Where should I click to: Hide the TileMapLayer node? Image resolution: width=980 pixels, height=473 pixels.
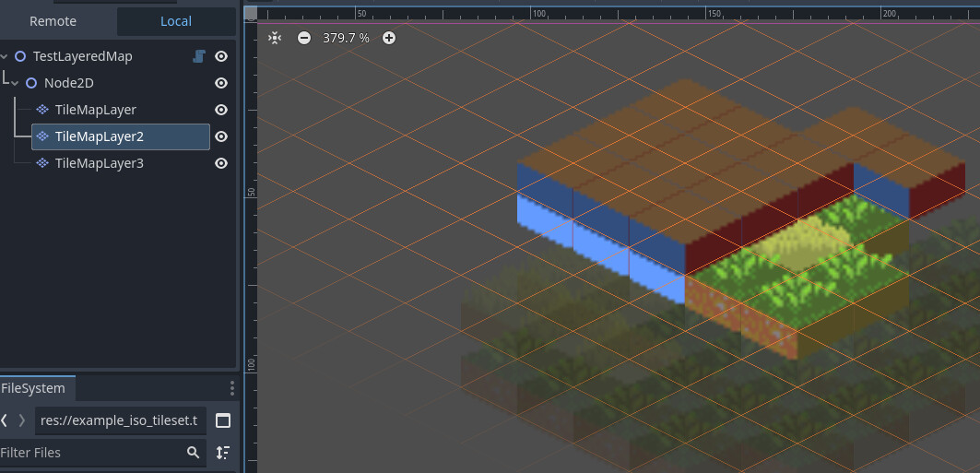click(x=220, y=110)
